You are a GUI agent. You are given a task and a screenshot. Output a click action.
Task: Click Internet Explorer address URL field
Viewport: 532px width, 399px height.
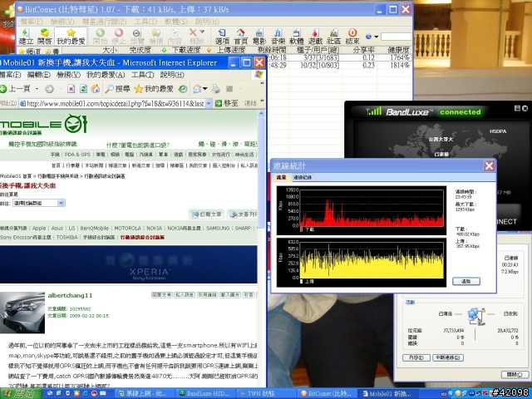tap(115, 103)
